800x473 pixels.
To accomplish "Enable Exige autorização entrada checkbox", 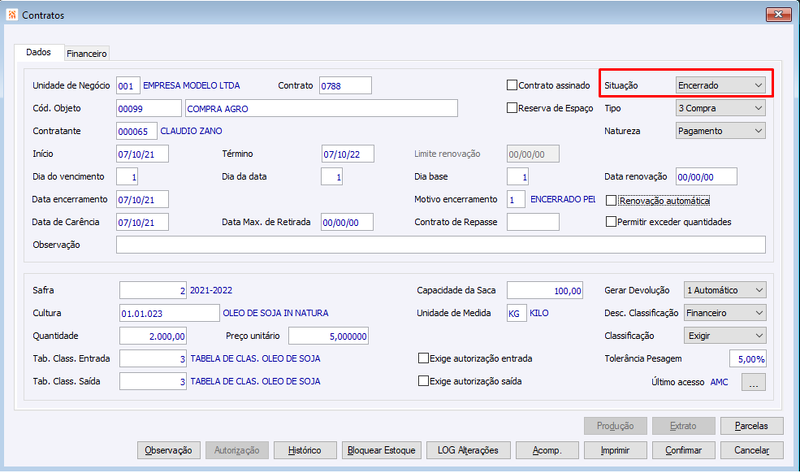I will (423, 359).
